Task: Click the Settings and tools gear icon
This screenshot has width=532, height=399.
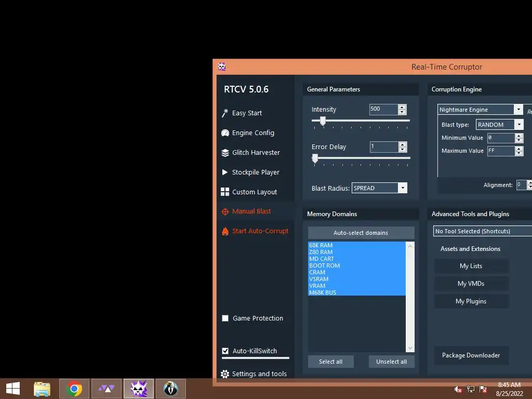Action: point(224,374)
